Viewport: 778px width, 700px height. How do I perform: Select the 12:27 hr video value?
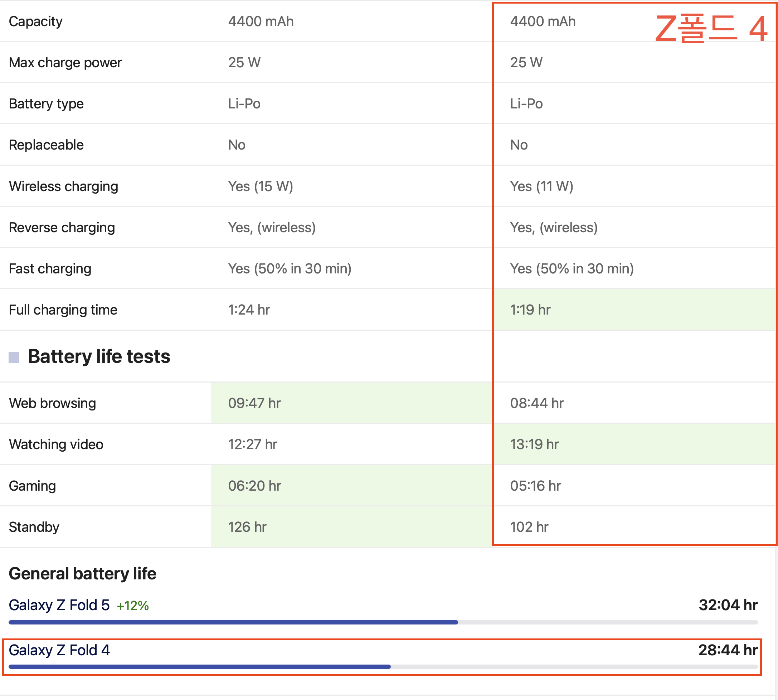click(x=252, y=444)
